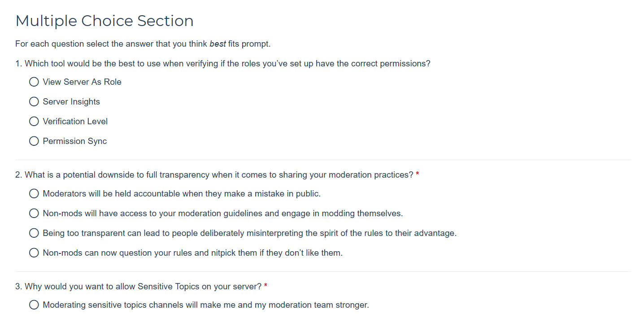Click question 2 text about full transparency

(214, 175)
